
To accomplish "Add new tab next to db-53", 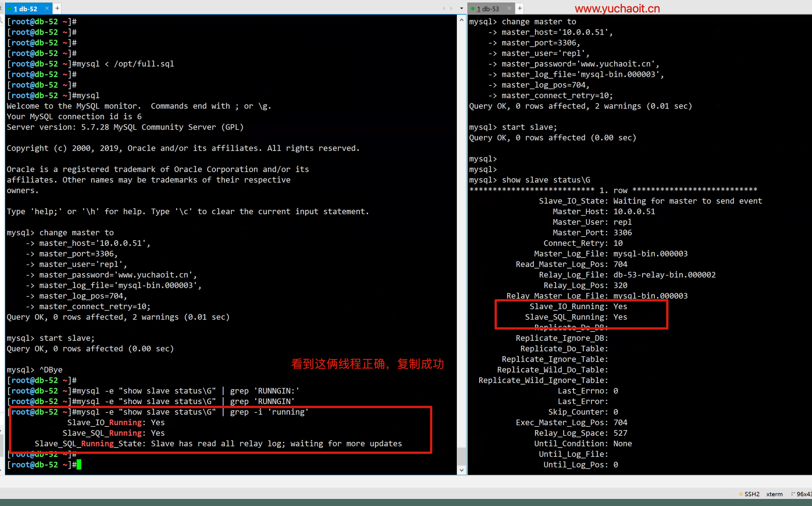I will (x=520, y=8).
